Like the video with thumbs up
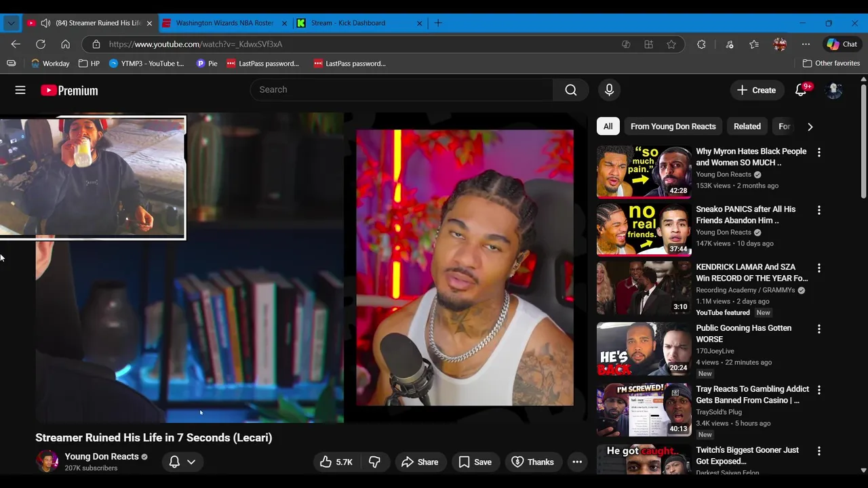The image size is (868, 488). tap(337, 462)
